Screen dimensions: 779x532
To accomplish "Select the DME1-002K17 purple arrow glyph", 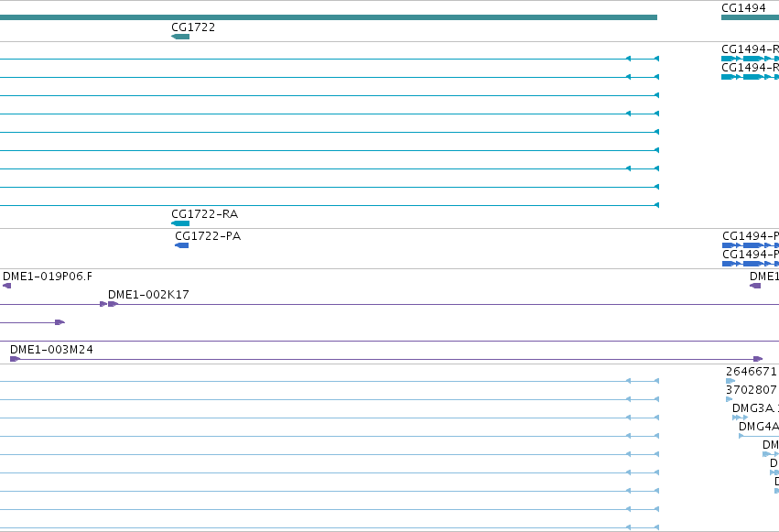I will (114, 304).
